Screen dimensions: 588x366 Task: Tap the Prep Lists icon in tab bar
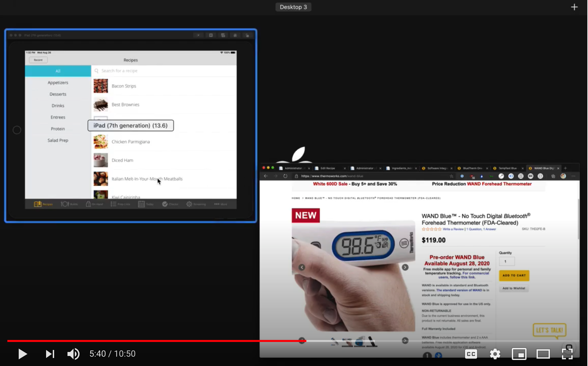tap(113, 204)
